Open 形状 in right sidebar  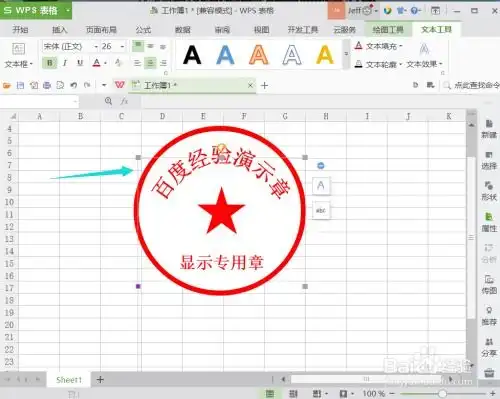(489, 191)
